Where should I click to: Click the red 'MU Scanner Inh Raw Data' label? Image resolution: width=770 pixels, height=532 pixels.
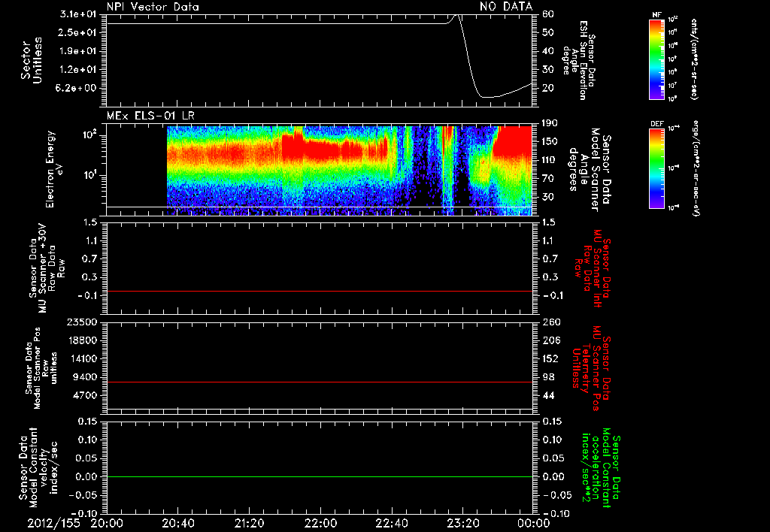coord(593,268)
